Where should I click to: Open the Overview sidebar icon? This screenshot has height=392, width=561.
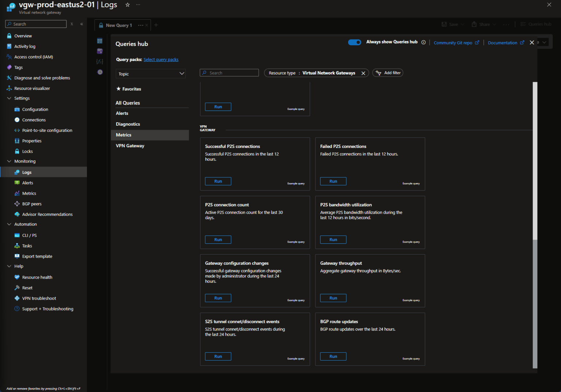tap(9, 36)
